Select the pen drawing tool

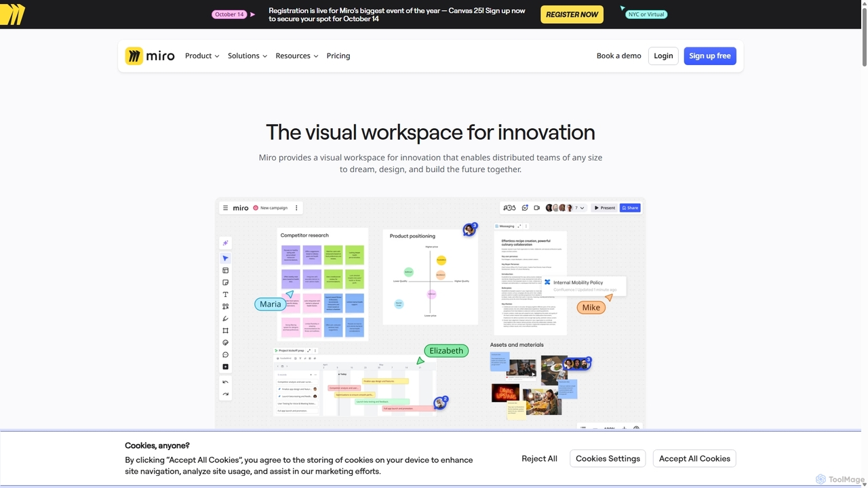pos(226,319)
